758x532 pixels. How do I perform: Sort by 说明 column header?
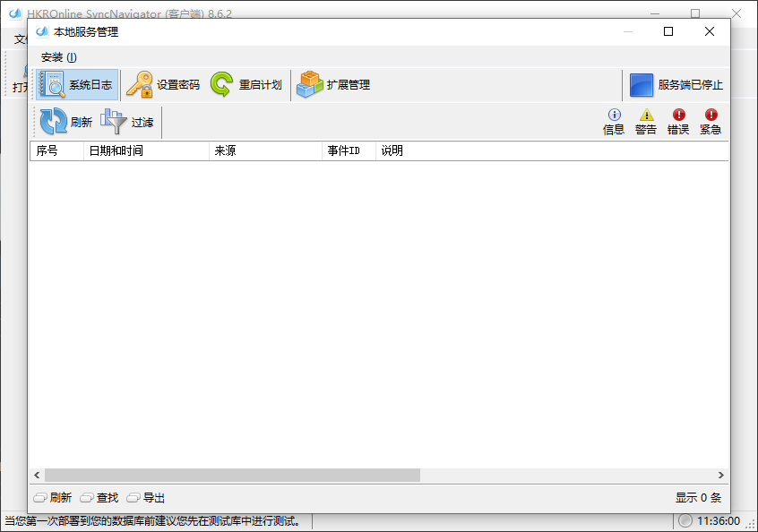(x=552, y=150)
